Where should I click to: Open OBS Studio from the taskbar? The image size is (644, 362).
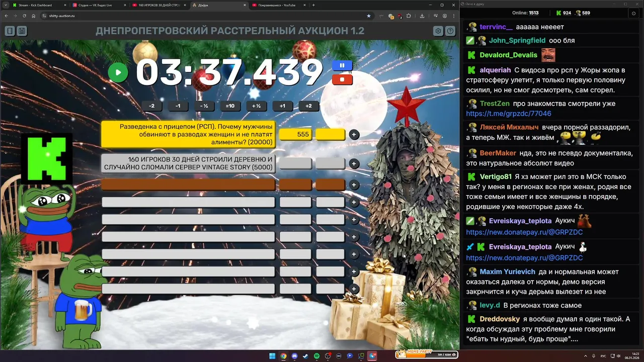pyautogui.click(x=328, y=356)
